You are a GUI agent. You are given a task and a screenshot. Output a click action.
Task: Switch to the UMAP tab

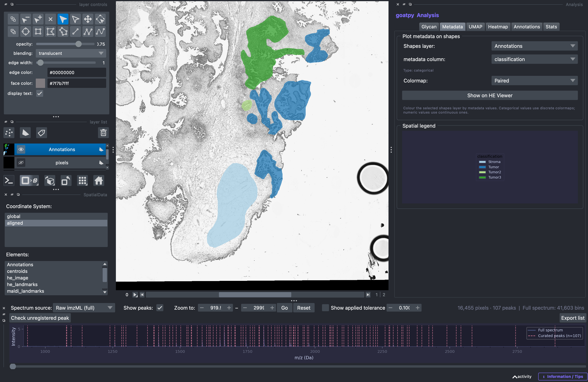tap(475, 27)
